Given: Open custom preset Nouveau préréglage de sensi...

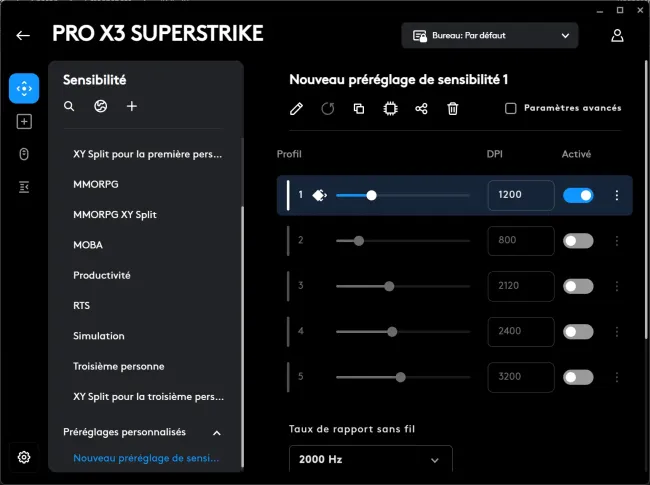Looking at the screenshot, I should [x=146, y=458].
